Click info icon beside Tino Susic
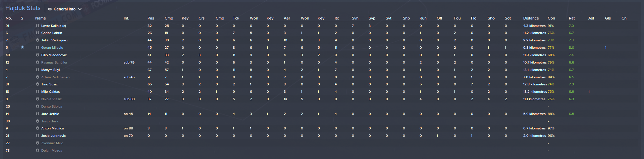This screenshot has height=159, width=644. [x=38, y=84]
